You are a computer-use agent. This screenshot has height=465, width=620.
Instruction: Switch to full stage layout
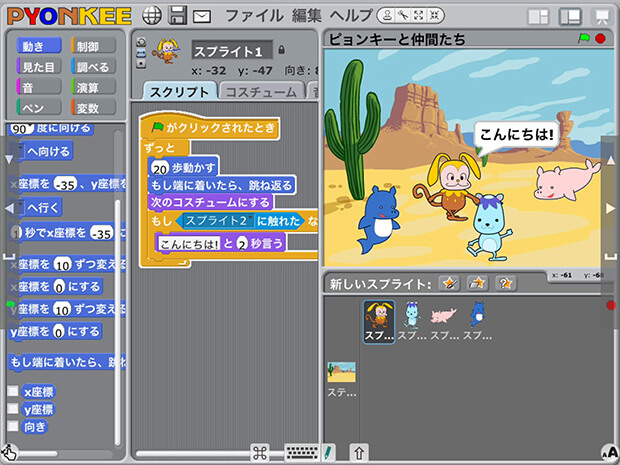click(570, 17)
